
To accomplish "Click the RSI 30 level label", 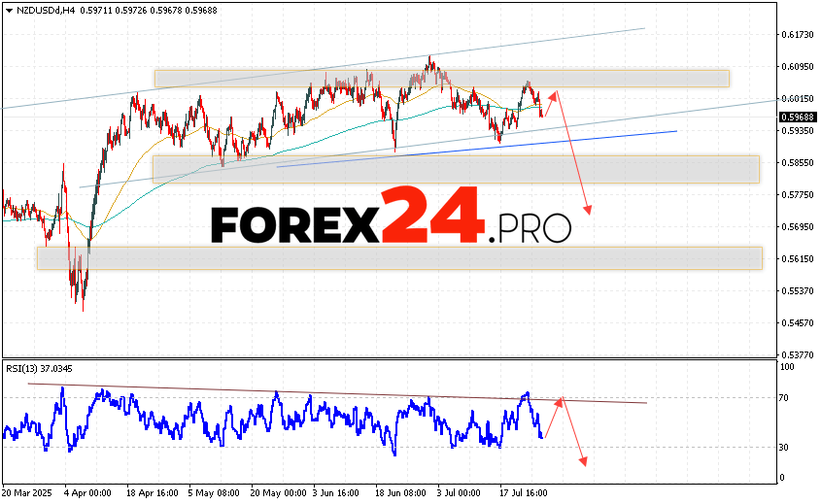I will tap(786, 447).
